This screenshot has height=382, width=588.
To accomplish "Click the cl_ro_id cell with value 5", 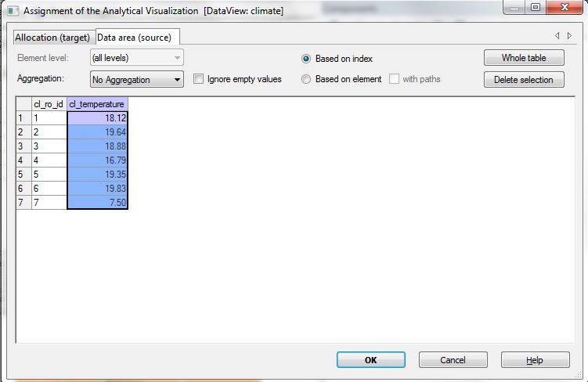I will click(49, 175).
